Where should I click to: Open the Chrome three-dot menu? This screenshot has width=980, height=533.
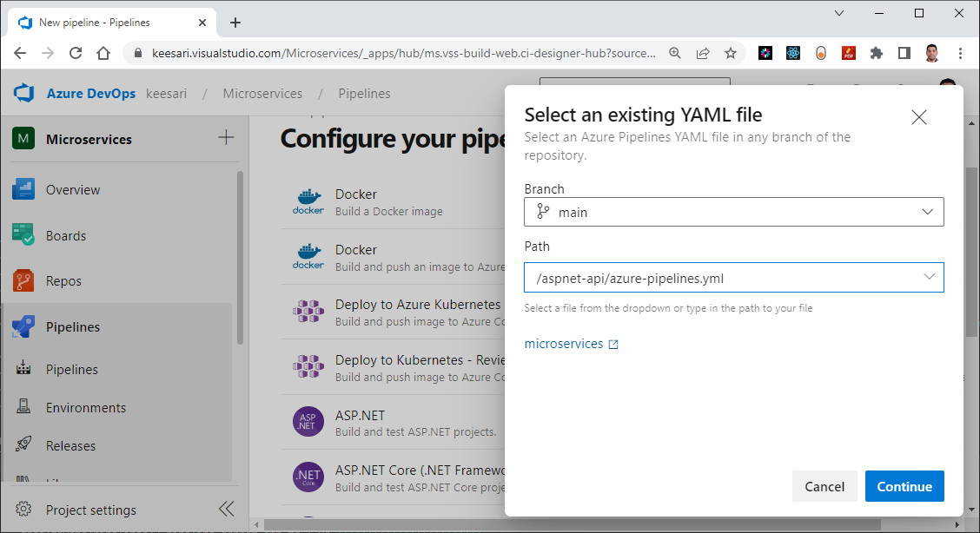[x=961, y=53]
